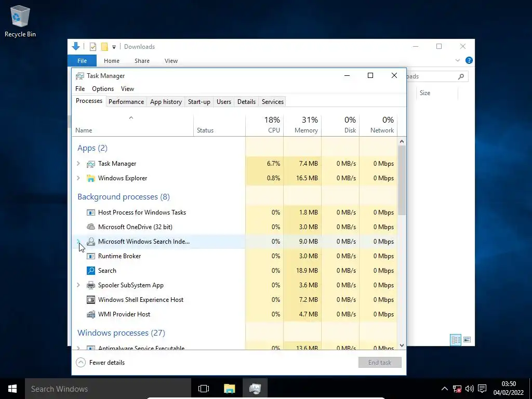Expand the Windows Explorer process row
532x399 pixels.
click(x=78, y=178)
